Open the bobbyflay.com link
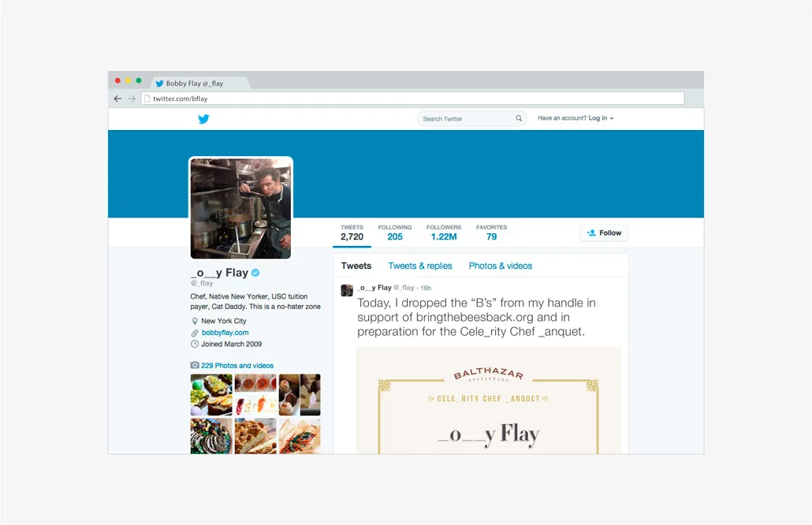Screen dimensions: 812x525 [x=225, y=333]
